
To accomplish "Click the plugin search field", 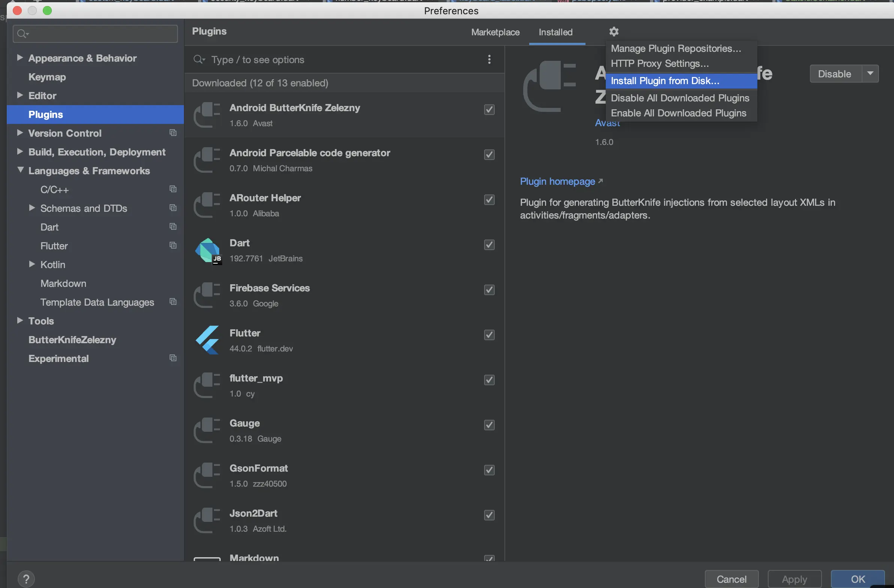I will (338, 60).
